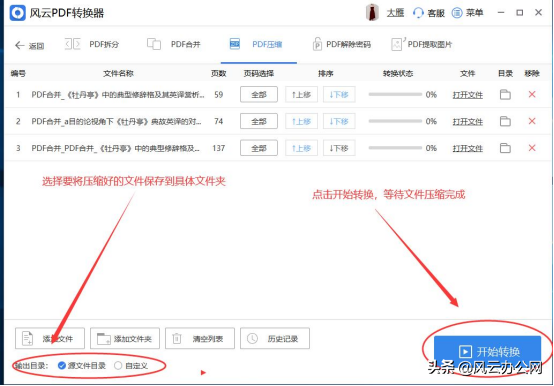
Task: Click 打开文件 link for file 1
Action: pos(467,95)
